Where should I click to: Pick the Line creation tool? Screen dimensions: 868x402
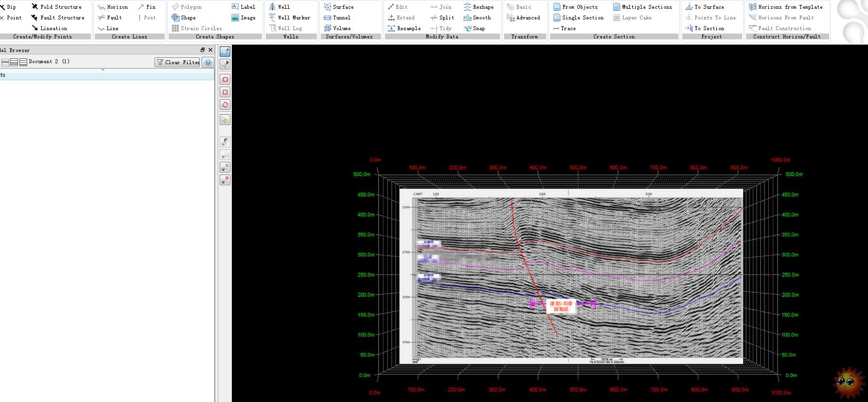108,28
